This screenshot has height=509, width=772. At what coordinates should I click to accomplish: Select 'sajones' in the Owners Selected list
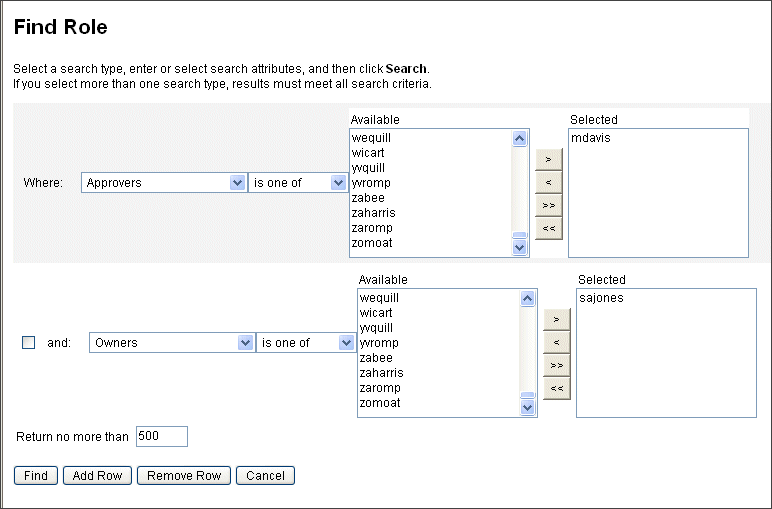[602, 298]
